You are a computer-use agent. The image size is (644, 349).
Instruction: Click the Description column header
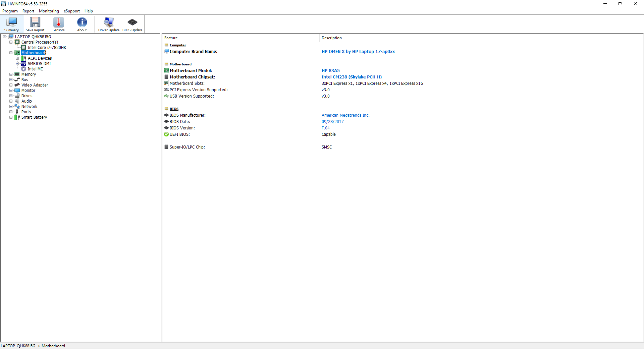click(395, 38)
